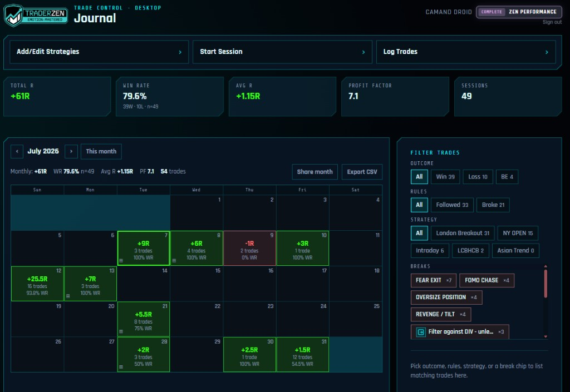Screen dimensions: 570x392
Task: Open notes icon on July 28 cell
Action: tap(121, 367)
